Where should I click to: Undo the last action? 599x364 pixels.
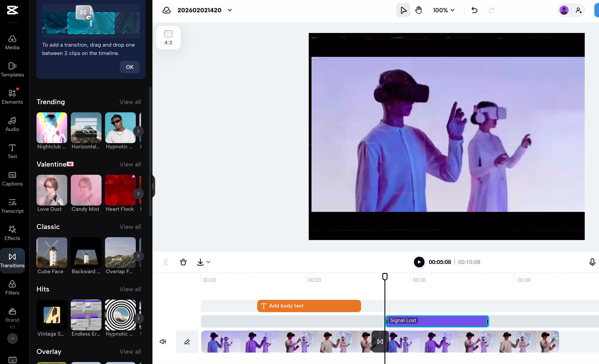pos(474,10)
